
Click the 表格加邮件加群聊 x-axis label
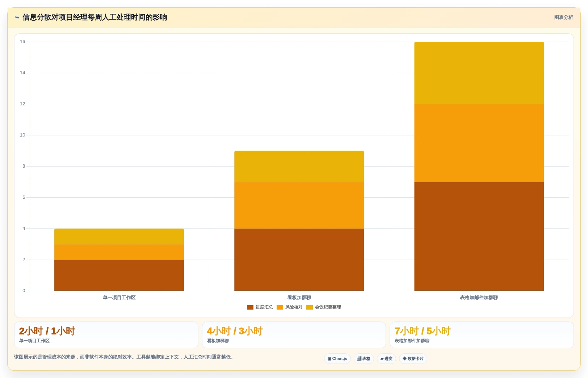pos(479,298)
